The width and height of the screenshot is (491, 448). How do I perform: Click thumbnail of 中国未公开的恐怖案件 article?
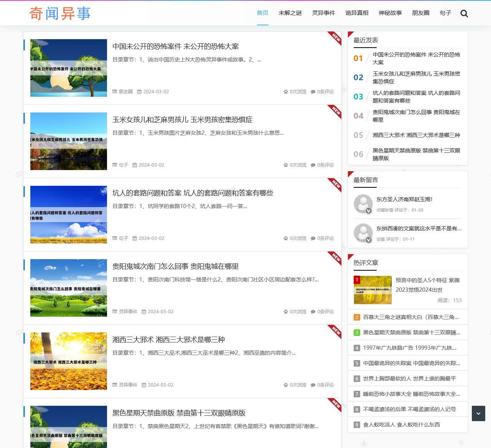[69, 68]
